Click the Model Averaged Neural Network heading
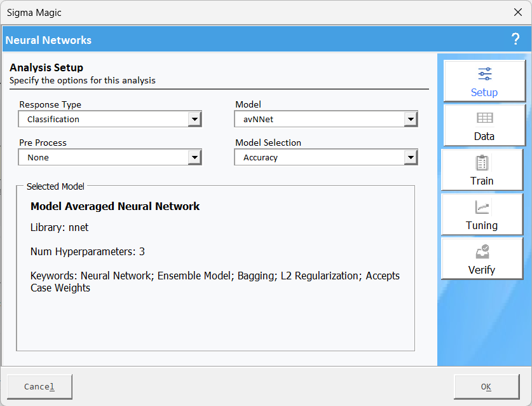 pos(115,206)
